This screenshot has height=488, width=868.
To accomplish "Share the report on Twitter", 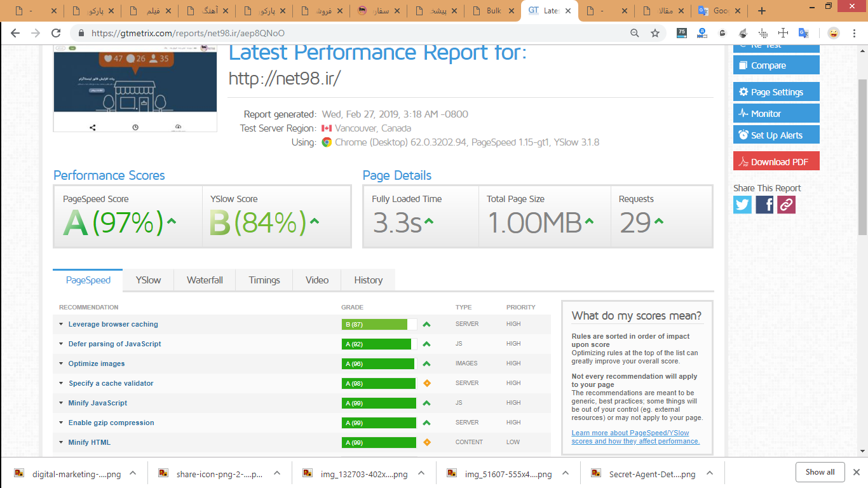I will coord(742,205).
